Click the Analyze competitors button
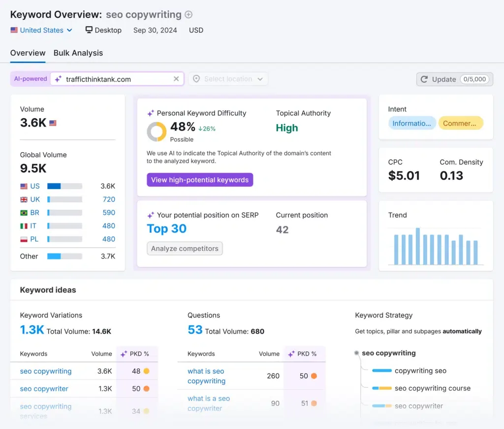The width and height of the screenshot is (504, 429). click(x=185, y=249)
